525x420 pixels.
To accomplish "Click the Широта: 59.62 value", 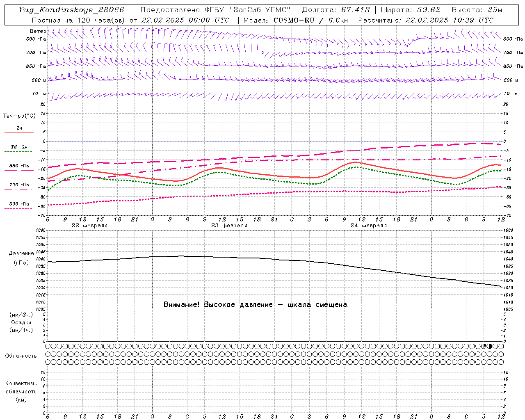I will pos(411,10).
